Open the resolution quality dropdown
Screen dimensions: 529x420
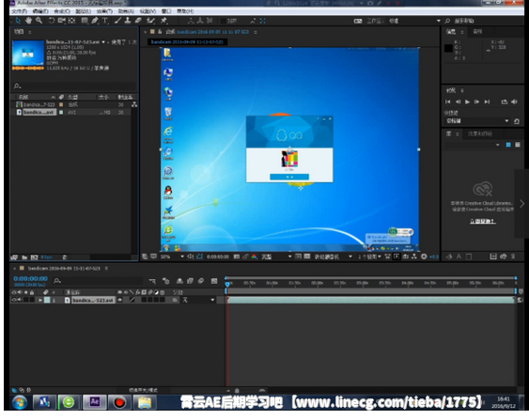(x=276, y=257)
